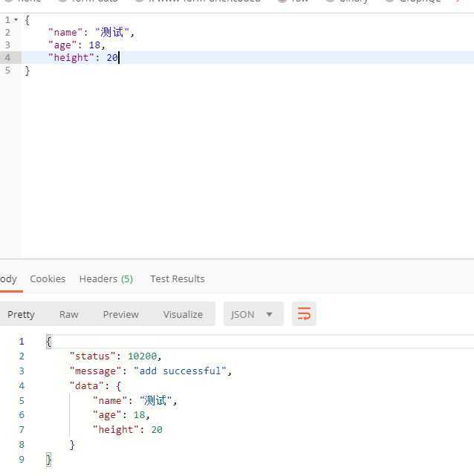Viewport: 474px width, 476px height.
Task: Click response closing brace on line 9
Action: tap(48, 459)
